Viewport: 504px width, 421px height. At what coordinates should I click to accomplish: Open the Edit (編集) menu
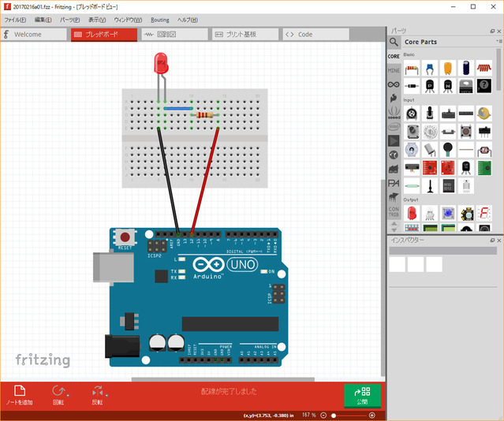coord(43,20)
